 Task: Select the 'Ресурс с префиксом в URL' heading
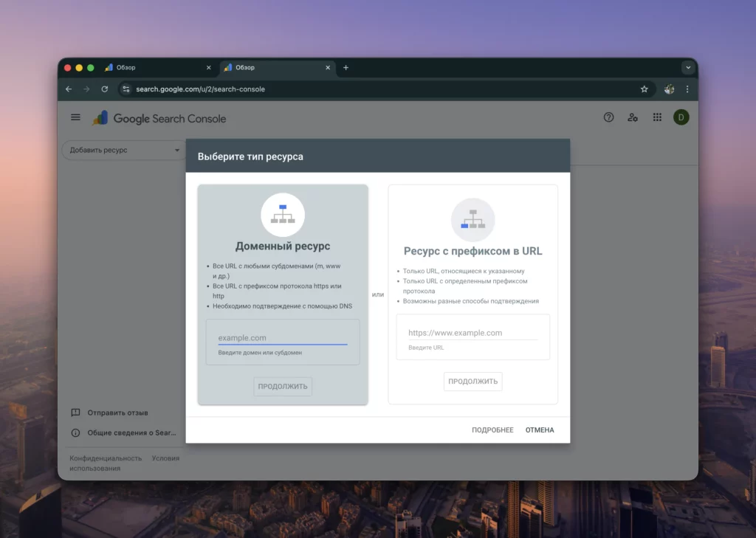pos(473,251)
